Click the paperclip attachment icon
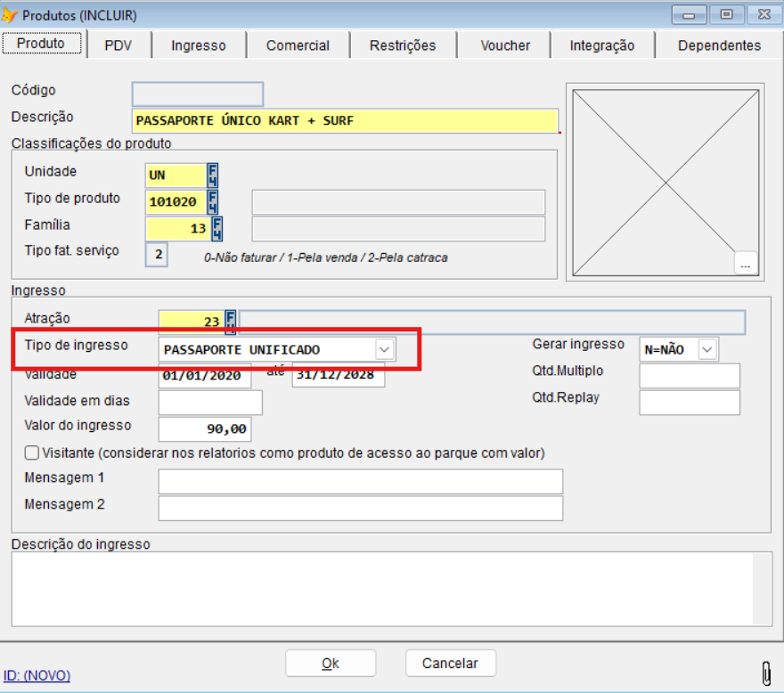This screenshot has height=693, width=784. click(765, 671)
